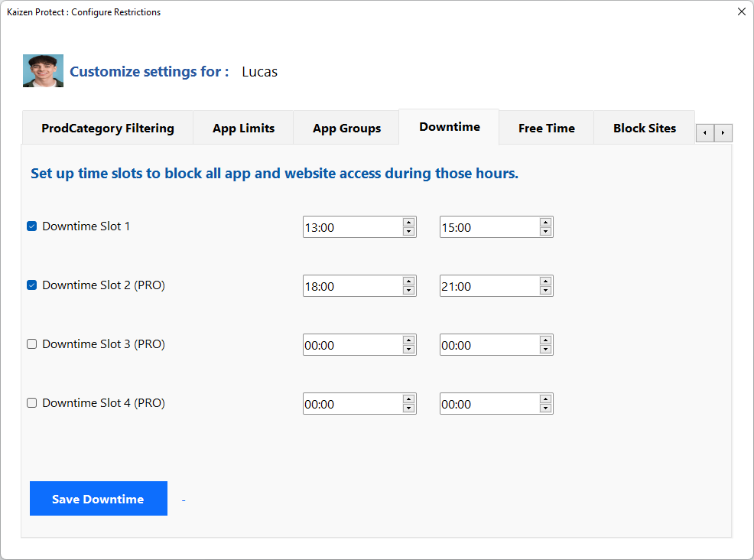The width and height of the screenshot is (754, 560).
Task: Increase Downtime Slot 4 end time
Action: 545,399
